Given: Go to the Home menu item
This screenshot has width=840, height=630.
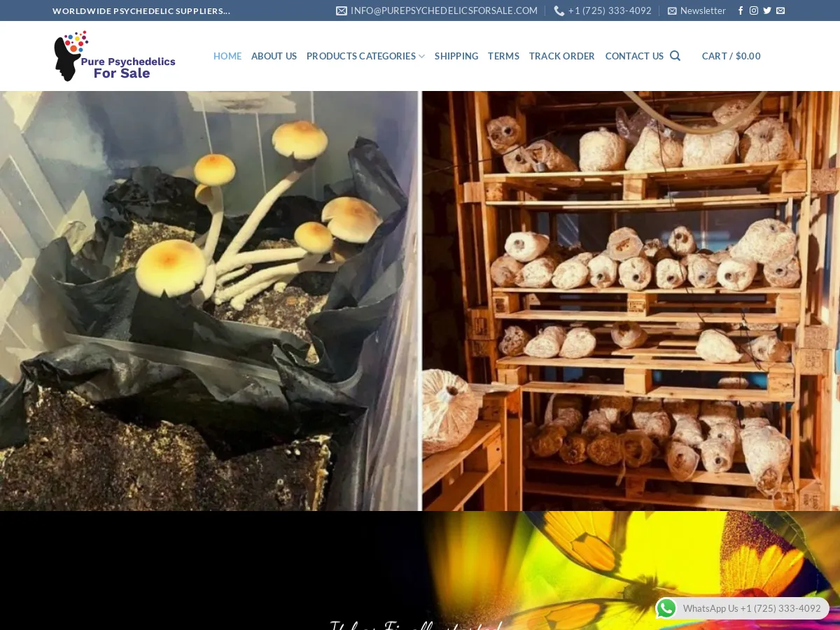Looking at the screenshot, I should click(x=227, y=56).
